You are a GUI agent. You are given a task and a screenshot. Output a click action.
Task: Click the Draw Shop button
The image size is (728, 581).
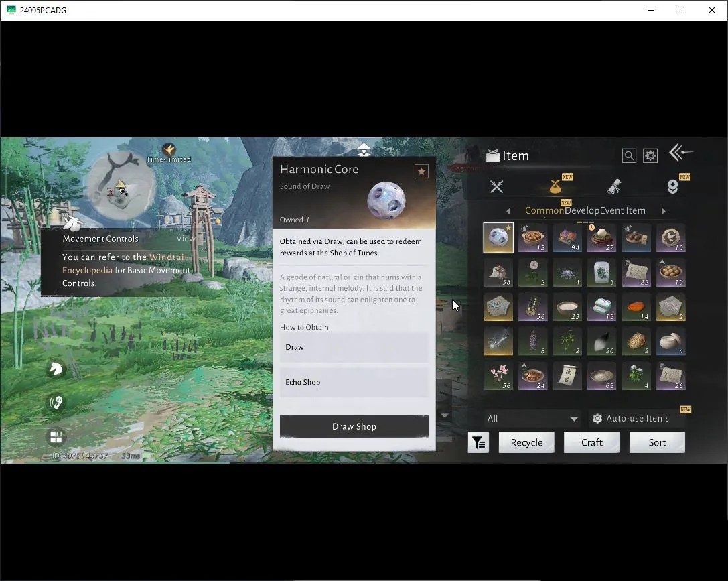(x=354, y=426)
